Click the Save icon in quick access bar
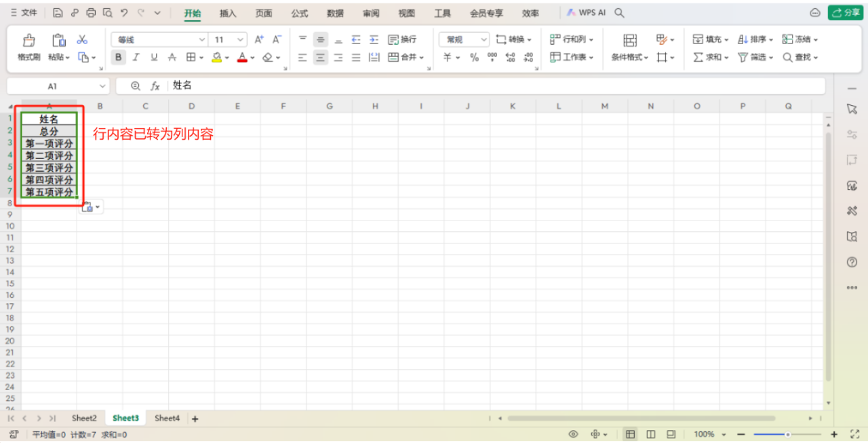Viewport: 868px width, 443px height. pos(58,13)
